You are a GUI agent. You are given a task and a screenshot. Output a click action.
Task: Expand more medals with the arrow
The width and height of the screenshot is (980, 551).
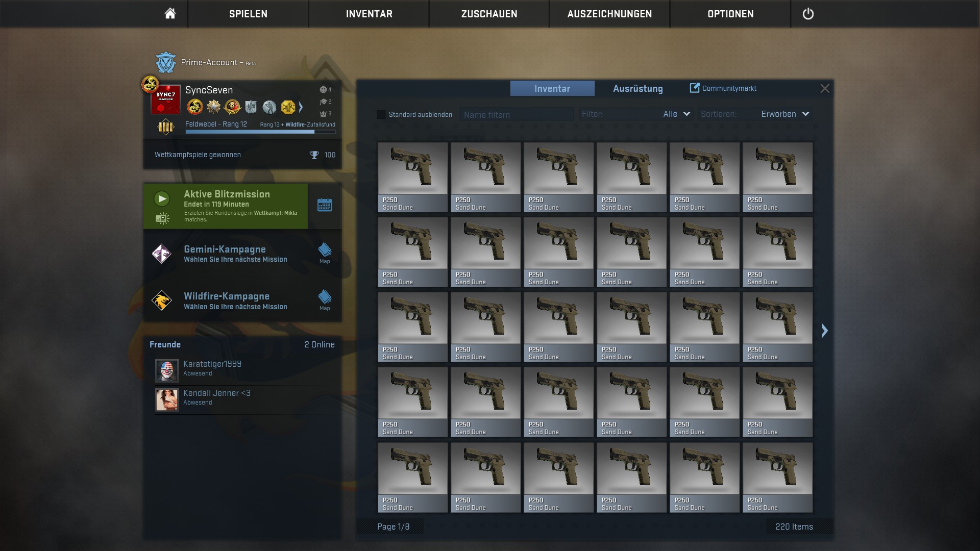pos(301,107)
